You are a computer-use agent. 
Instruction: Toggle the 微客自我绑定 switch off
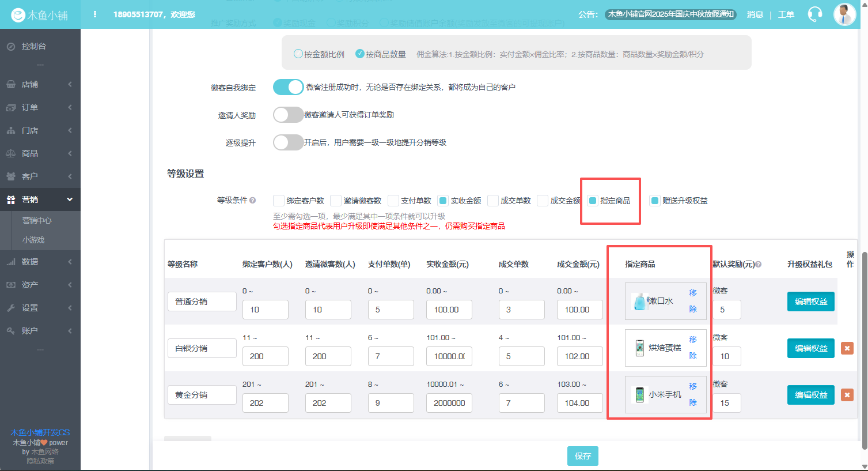[288, 87]
